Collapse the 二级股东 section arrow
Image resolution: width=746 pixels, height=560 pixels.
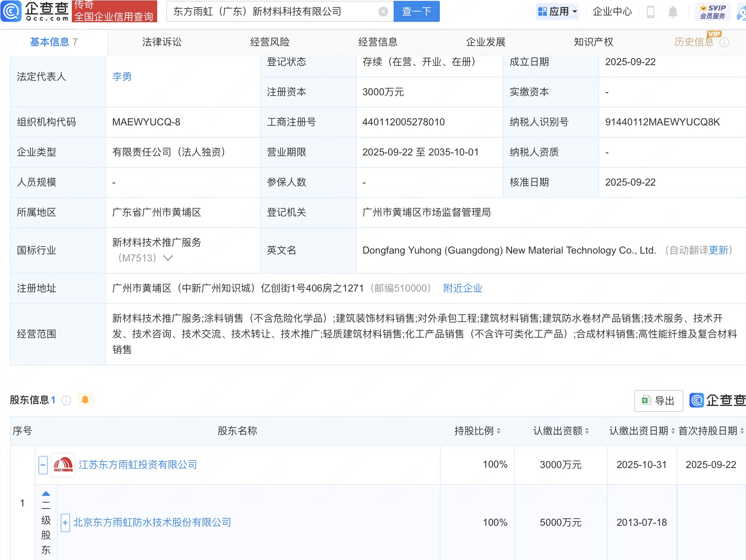46,494
